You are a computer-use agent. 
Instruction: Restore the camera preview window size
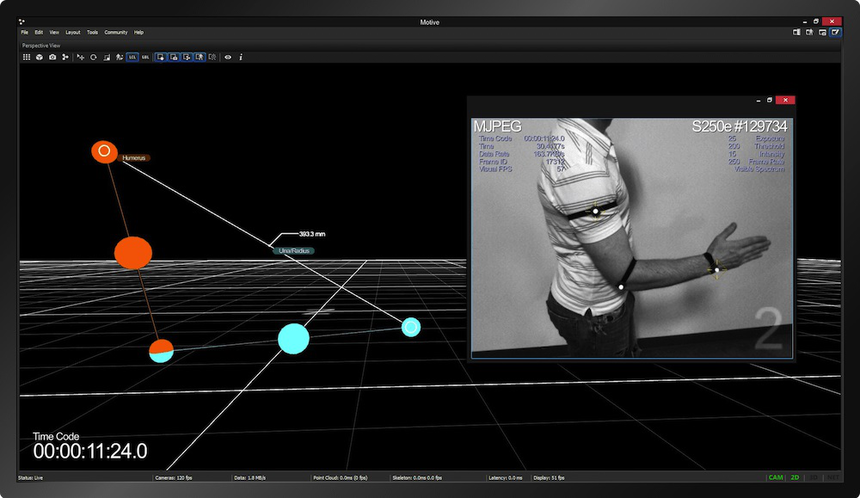point(770,100)
